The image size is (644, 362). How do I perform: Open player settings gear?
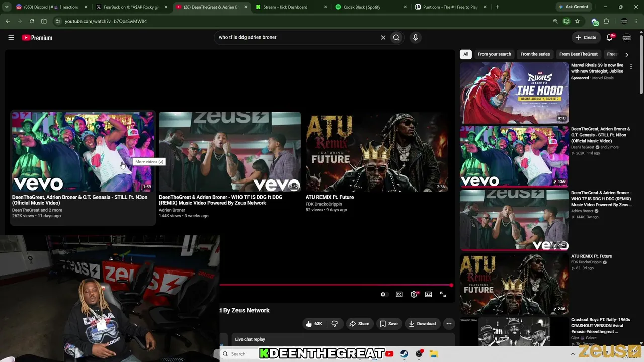[414, 294]
